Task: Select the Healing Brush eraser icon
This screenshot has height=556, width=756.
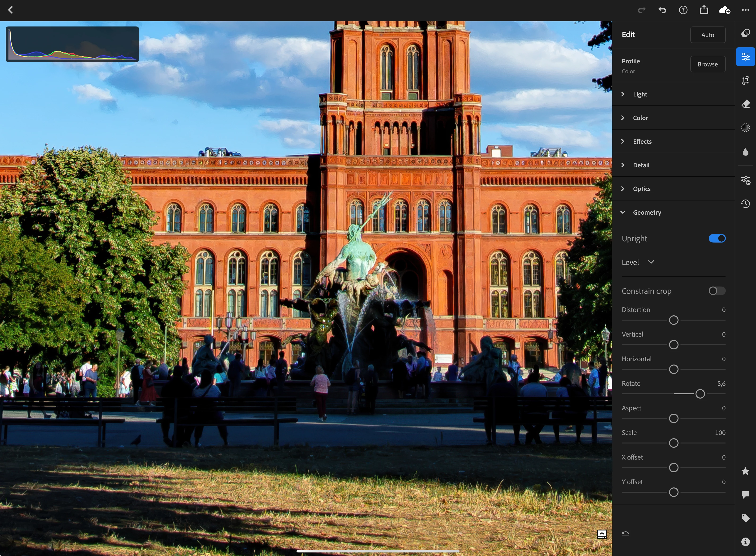Action: [745, 104]
